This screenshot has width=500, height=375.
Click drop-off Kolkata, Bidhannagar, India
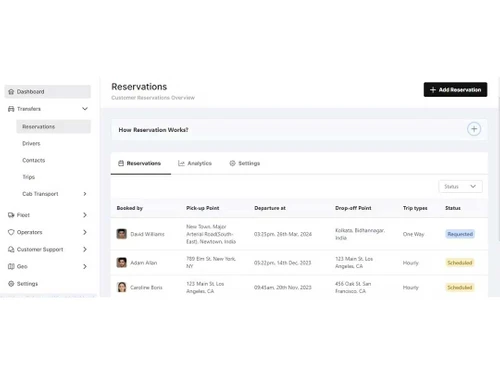[x=360, y=234]
